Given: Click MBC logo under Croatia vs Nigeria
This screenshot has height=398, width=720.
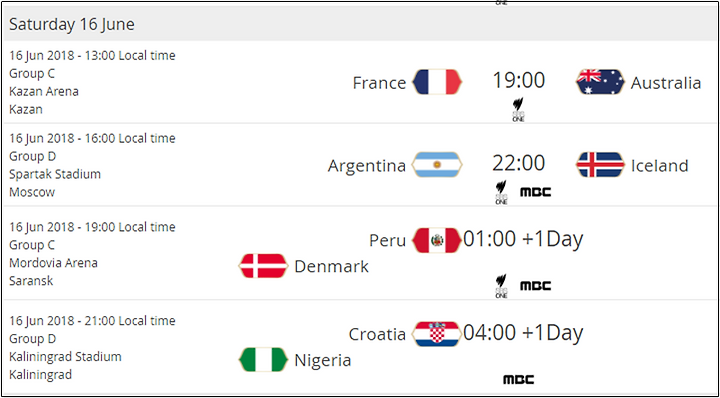Looking at the screenshot, I should 518,380.
